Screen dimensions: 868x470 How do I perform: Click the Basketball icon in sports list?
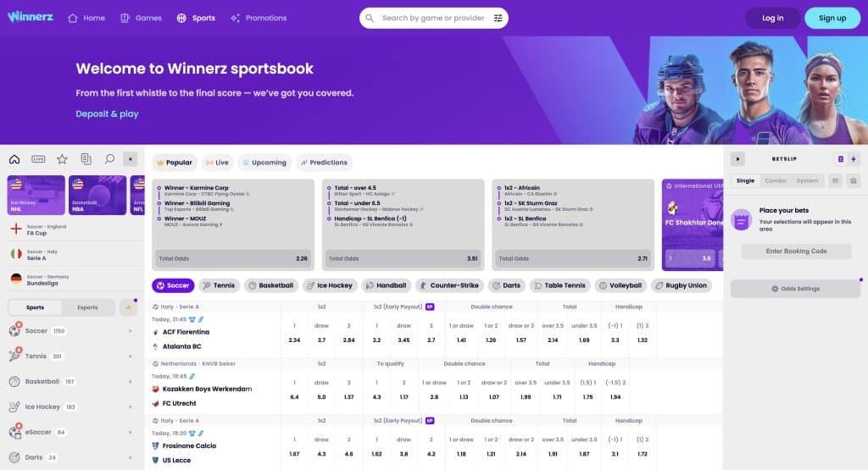(x=15, y=382)
